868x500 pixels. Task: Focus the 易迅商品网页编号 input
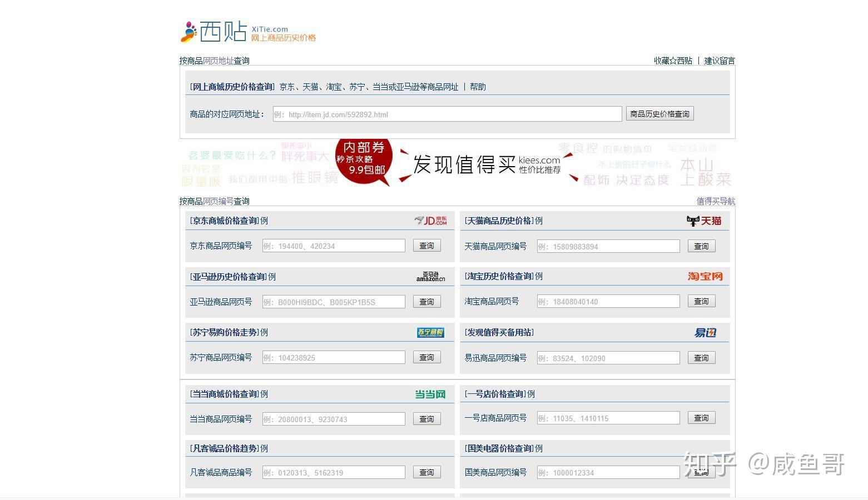pos(608,358)
